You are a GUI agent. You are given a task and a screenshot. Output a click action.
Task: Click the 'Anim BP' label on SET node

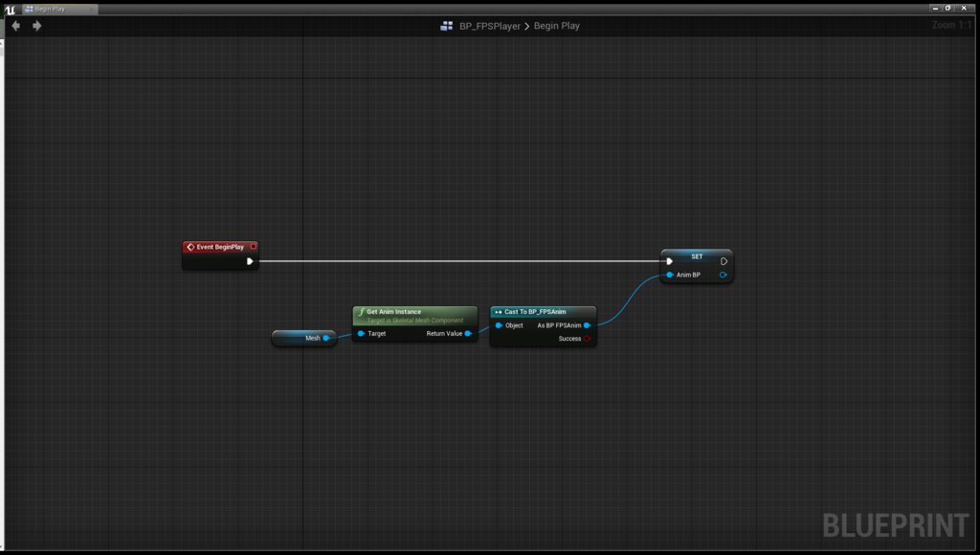688,275
